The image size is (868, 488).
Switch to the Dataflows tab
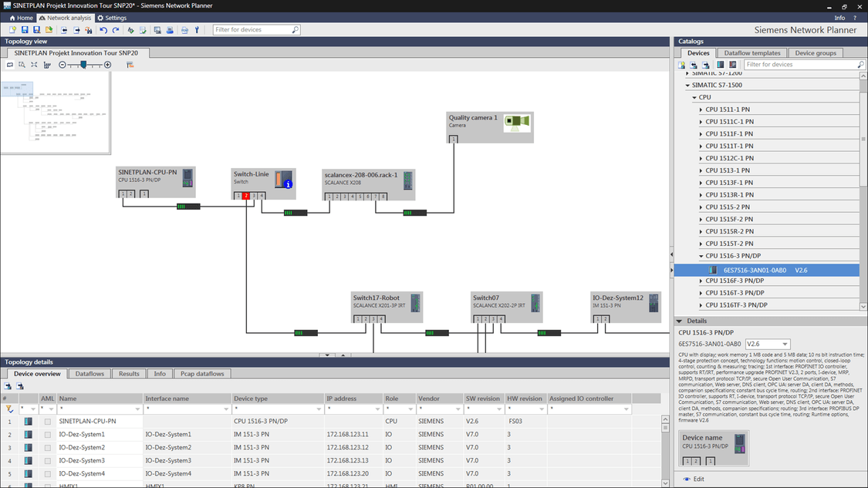90,374
